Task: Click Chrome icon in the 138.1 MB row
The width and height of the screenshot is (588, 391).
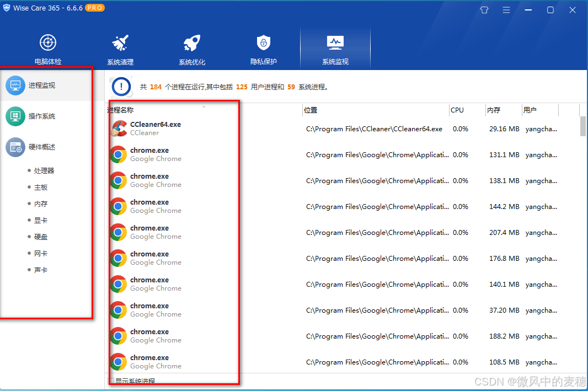Action: pos(118,180)
